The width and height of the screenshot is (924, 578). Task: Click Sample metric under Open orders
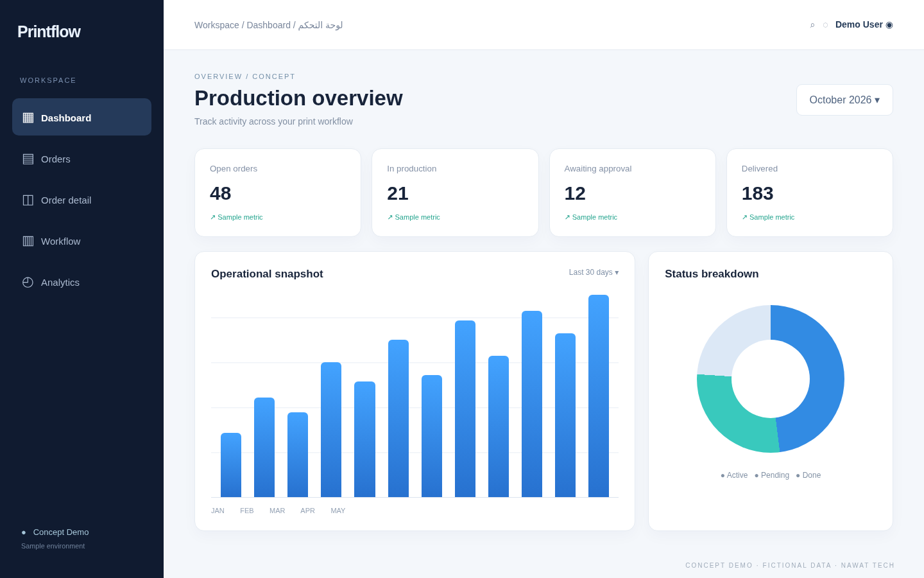tap(236, 217)
